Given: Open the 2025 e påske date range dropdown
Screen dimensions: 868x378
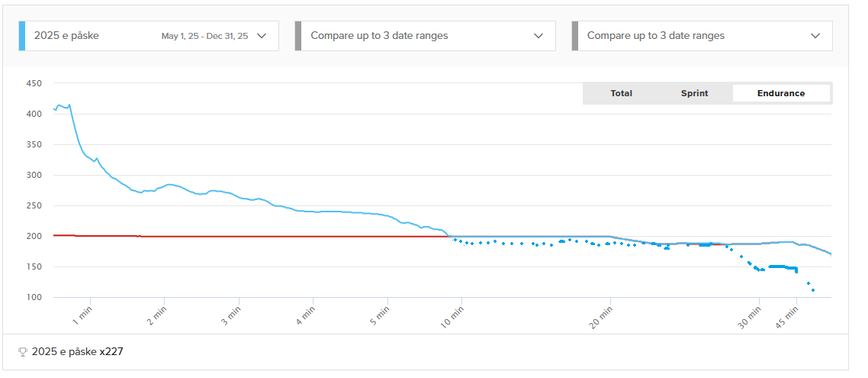Looking at the screenshot, I should tap(149, 36).
